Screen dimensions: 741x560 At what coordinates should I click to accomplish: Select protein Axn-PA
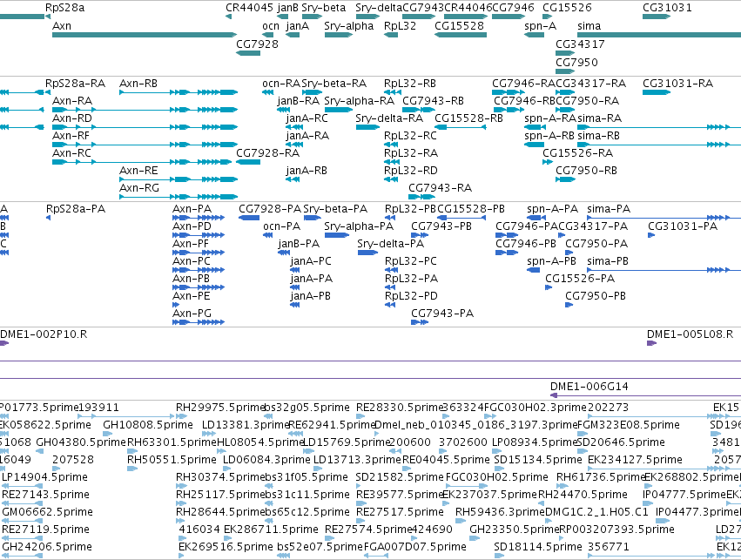coord(199,218)
